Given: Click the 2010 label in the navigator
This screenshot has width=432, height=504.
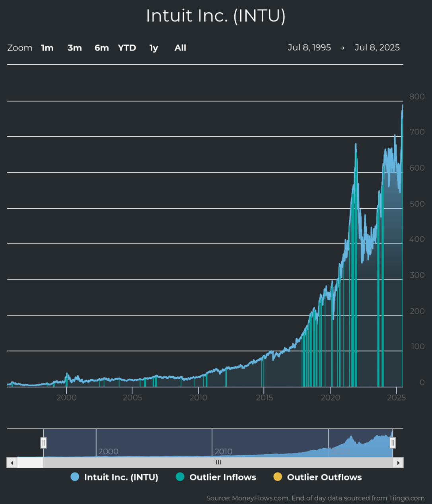Looking at the screenshot, I should [223, 451].
